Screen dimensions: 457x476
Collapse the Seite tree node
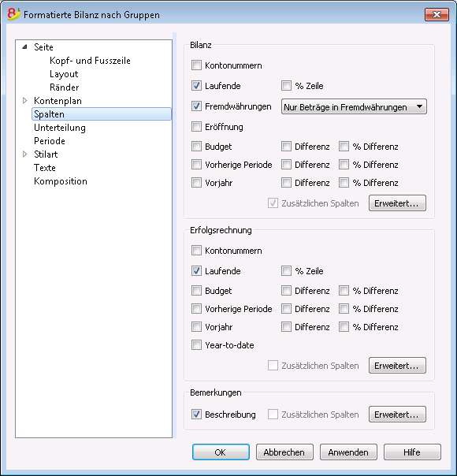tap(25, 47)
